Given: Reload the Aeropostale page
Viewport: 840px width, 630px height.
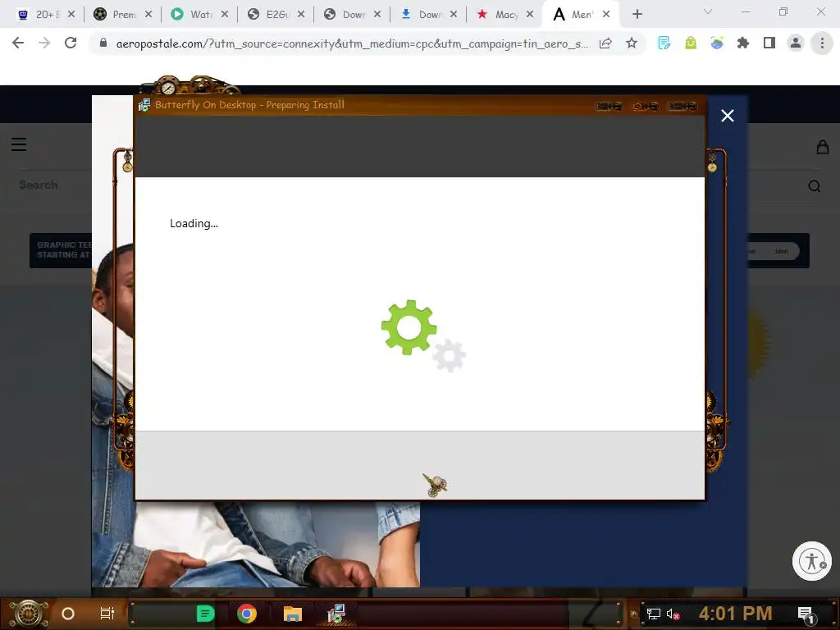Looking at the screenshot, I should pyautogui.click(x=71, y=43).
